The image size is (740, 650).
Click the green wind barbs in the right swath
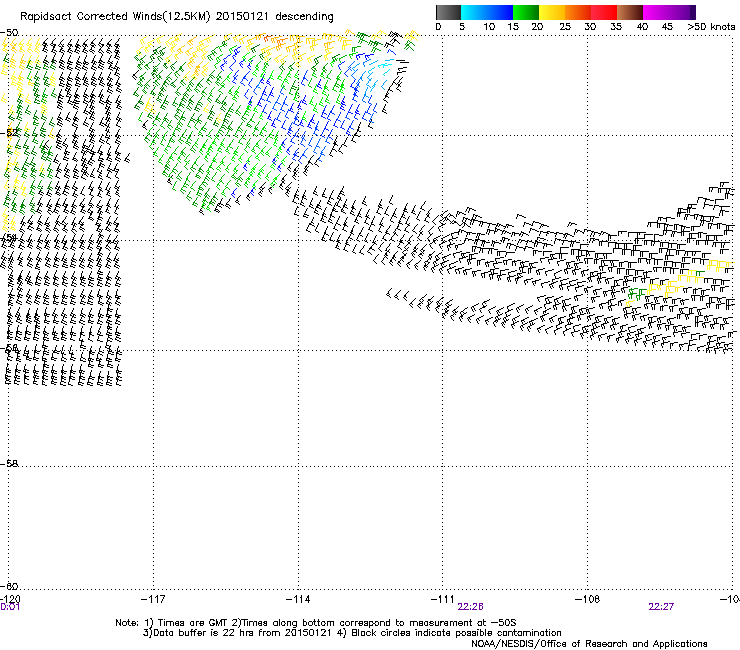tap(636, 293)
